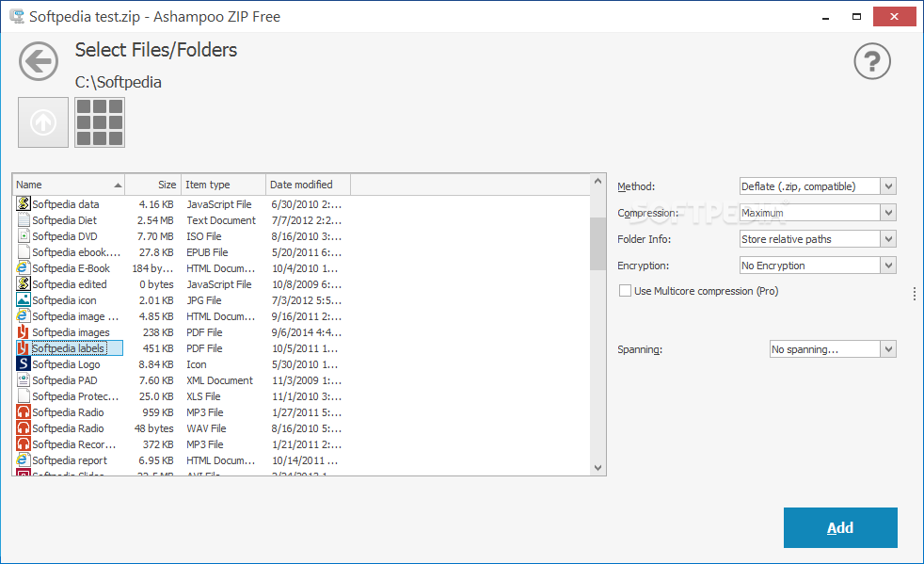
Task: Close the Ashampoo ZIP window
Action: point(894,17)
